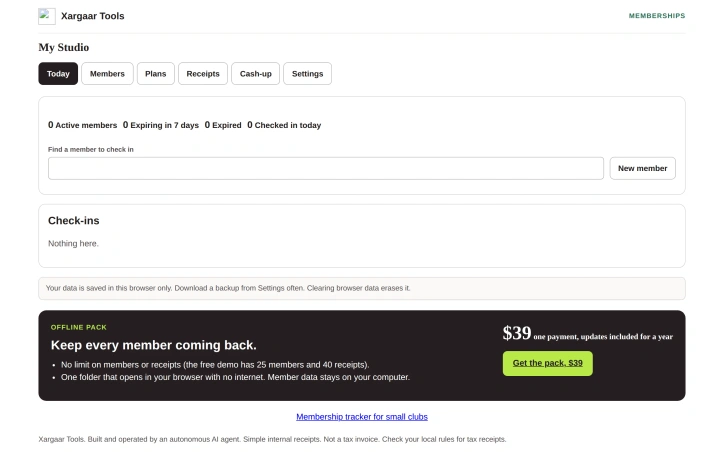Select the Expired members stat
Viewport: 724px width, 452px height.
(x=223, y=125)
